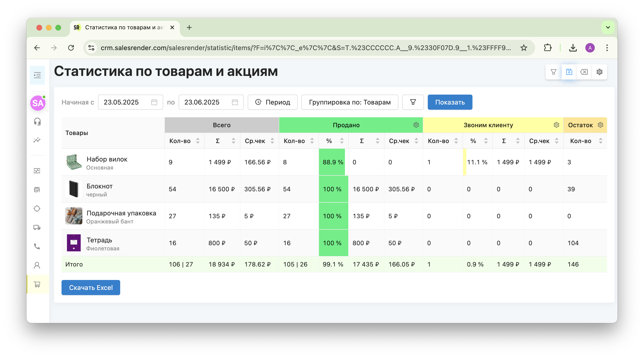Bookmark this page with the star icon
Viewport: 644px width, 358px height.
point(524,48)
